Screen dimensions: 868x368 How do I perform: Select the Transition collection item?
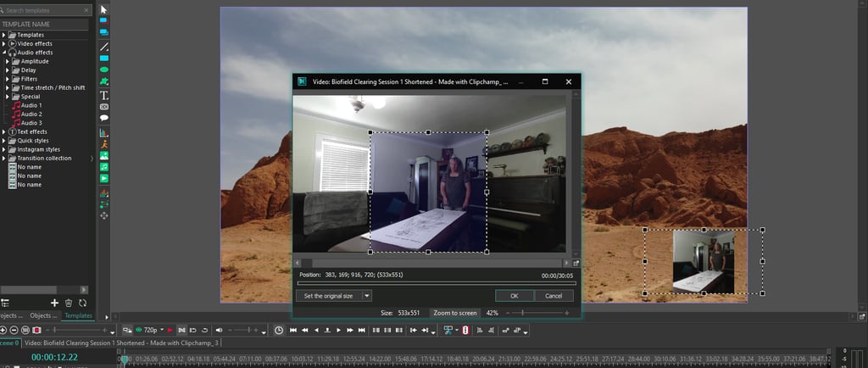click(x=44, y=159)
